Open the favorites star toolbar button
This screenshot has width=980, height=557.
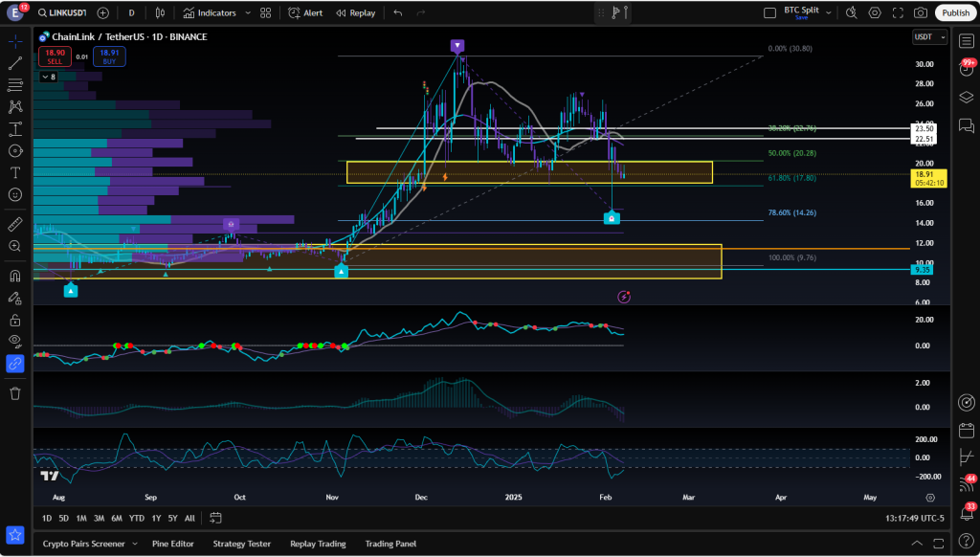pyautogui.click(x=15, y=535)
